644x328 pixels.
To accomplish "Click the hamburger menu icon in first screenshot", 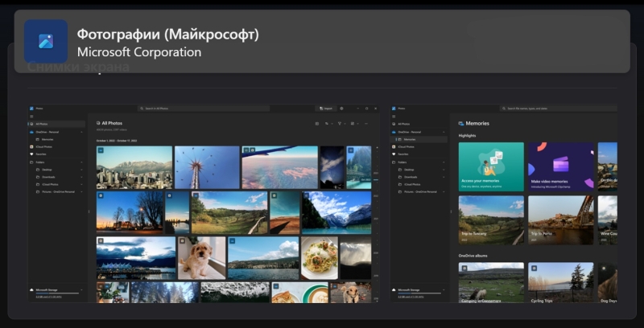I will pos(31,116).
